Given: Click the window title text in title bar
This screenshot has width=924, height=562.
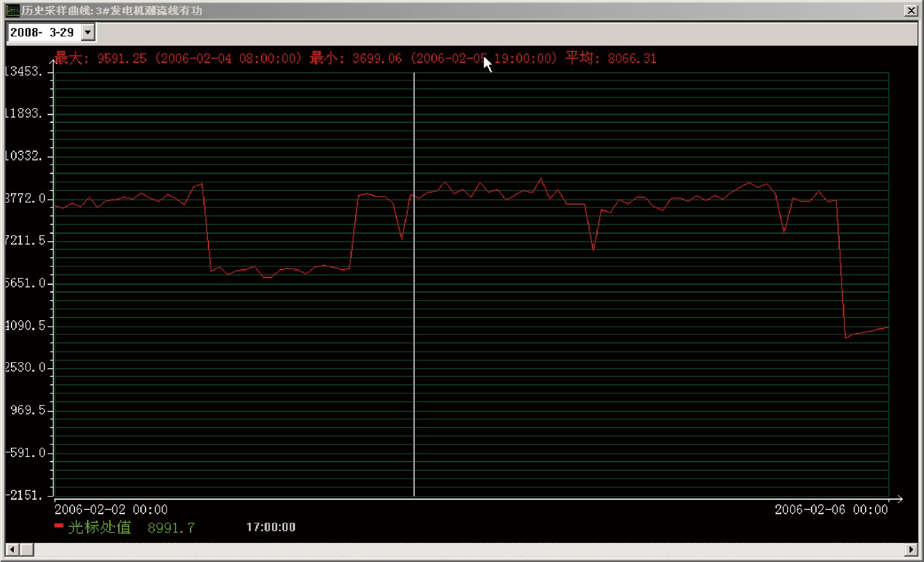Looking at the screenshot, I should pyautogui.click(x=112, y=10).
